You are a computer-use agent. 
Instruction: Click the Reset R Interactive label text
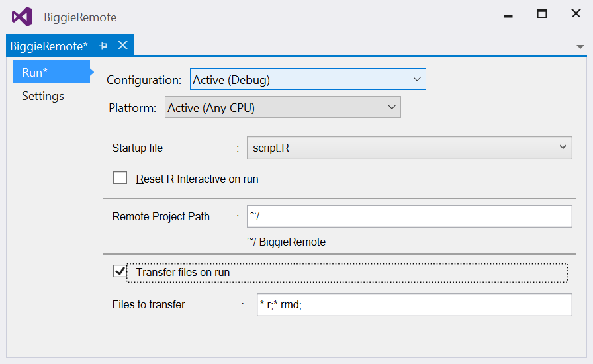pos(197,179)
